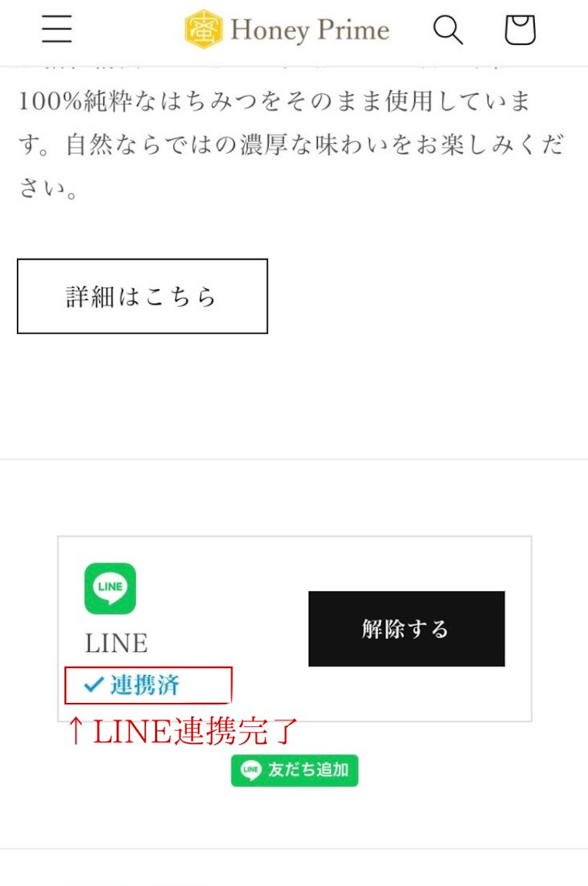Click the green LINE app icon
The image size is (588, 886).
110,588
